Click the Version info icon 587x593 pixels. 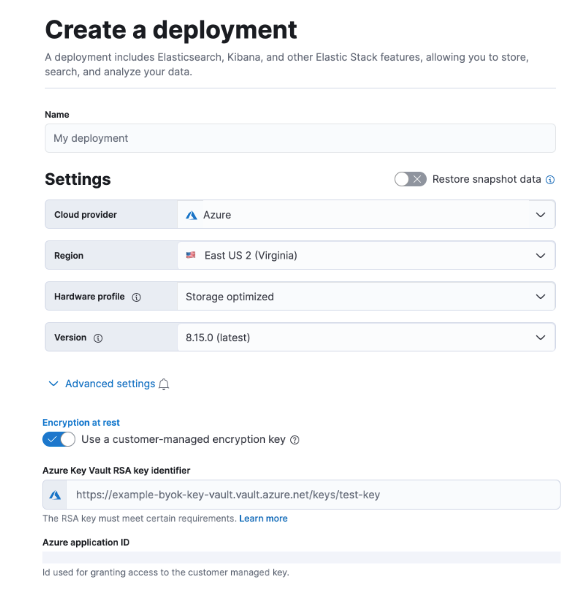click(98, 338)
